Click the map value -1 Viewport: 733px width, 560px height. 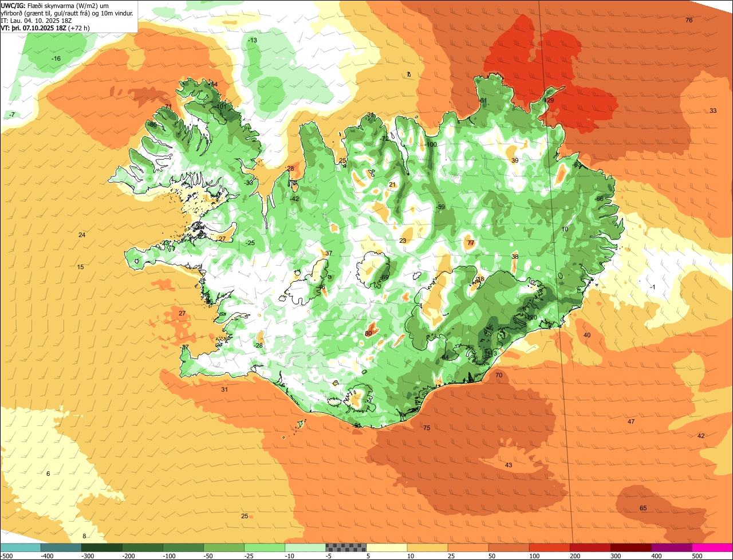[652, 287]
